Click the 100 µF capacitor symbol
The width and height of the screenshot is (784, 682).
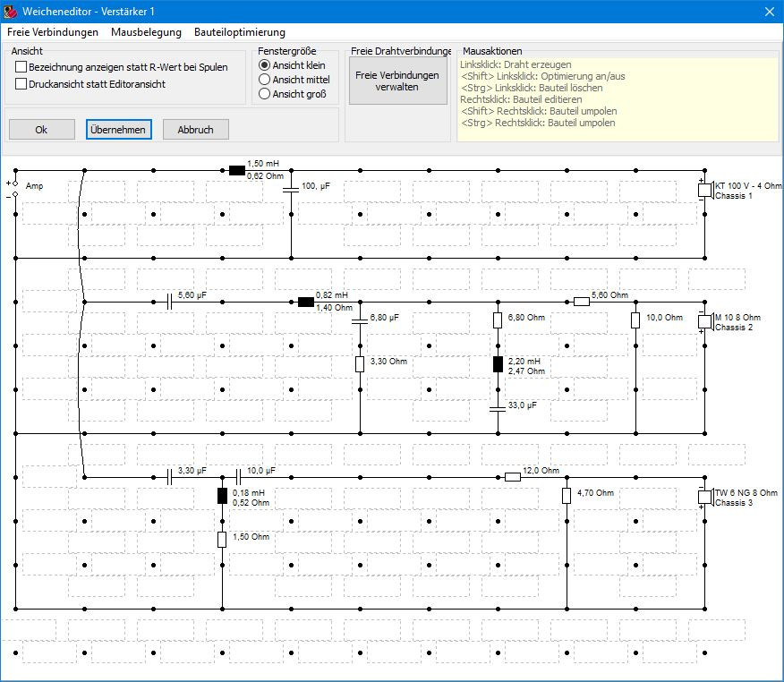(291, 190)
